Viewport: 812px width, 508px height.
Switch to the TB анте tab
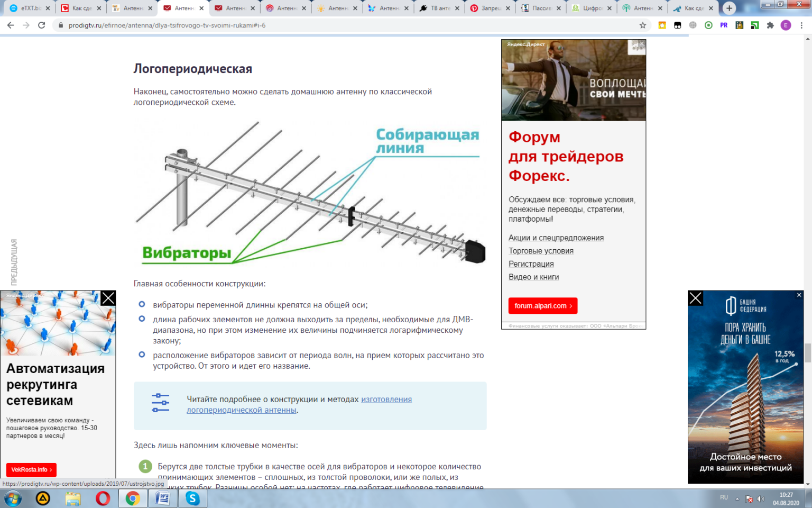[438, 8]
